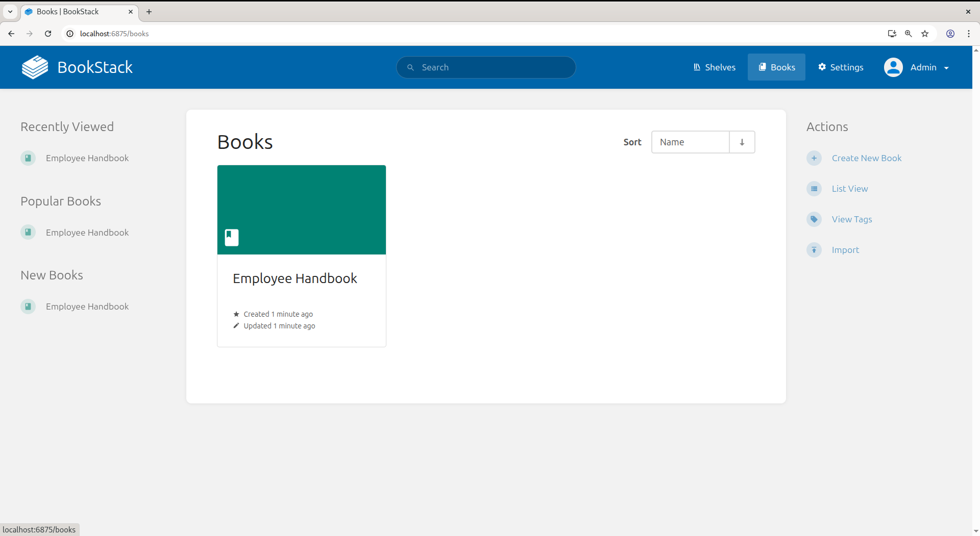This screenshot has width=980, height=536.
Task: Click the BookStack logo icon
Action: coord(35,67)
